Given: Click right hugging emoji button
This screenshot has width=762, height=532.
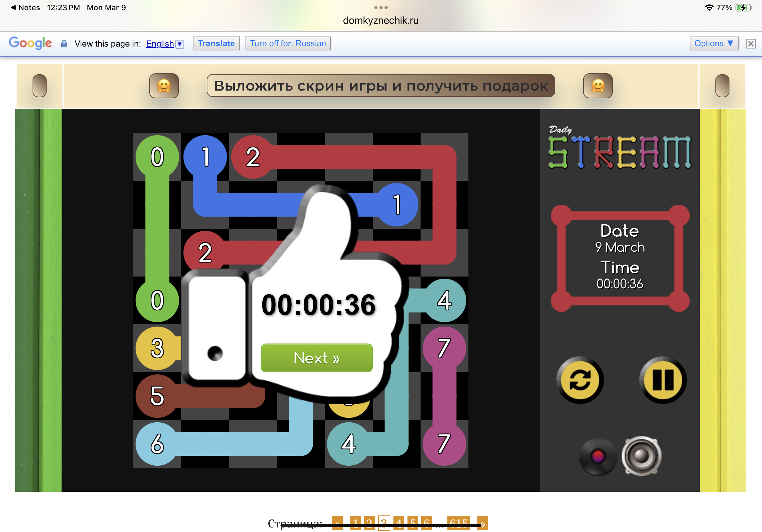Looking at the screenshot, I should tap(597, 85).
